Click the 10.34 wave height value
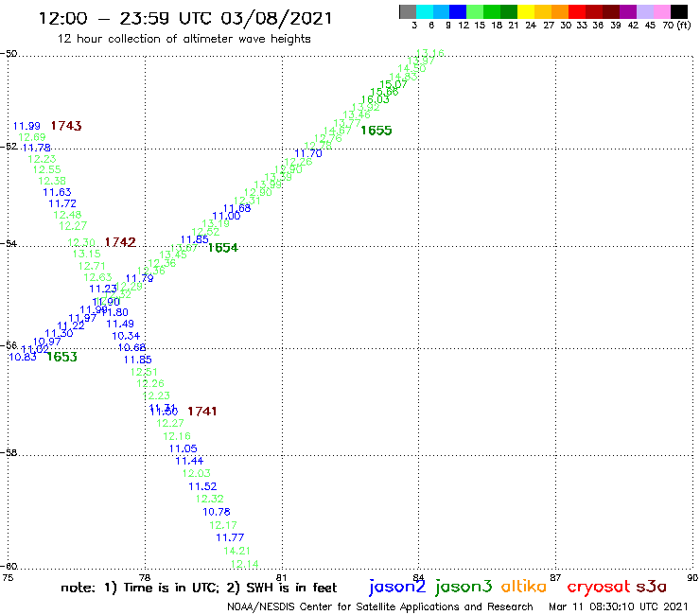 coord(126,336)
